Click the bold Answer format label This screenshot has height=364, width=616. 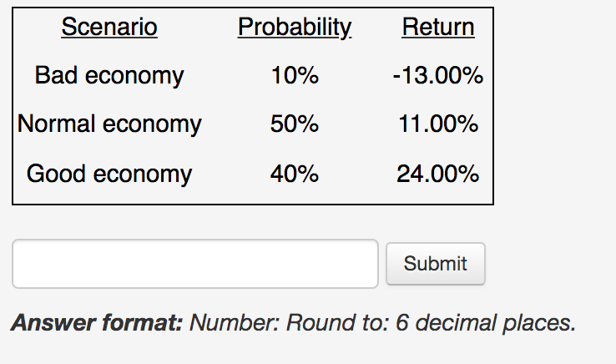click(x=97, y=323)
